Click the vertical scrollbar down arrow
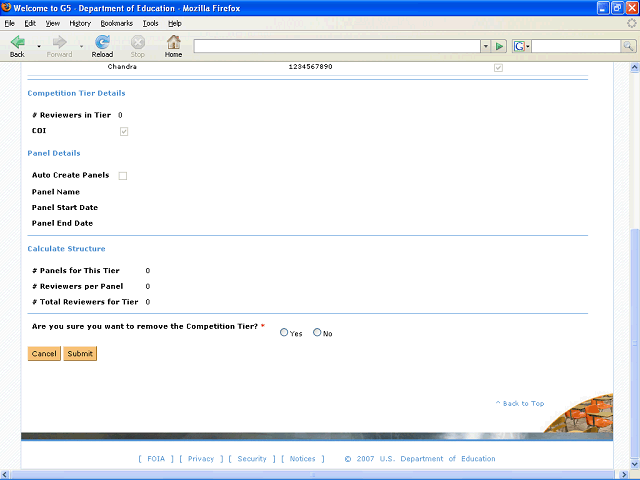This screenshot has width=640, height=480. point(635,464)
